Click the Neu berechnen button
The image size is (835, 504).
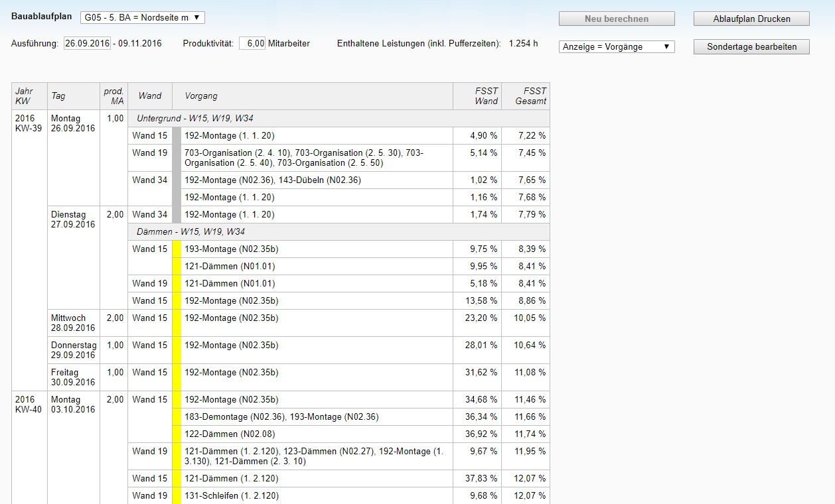(616, 19)
